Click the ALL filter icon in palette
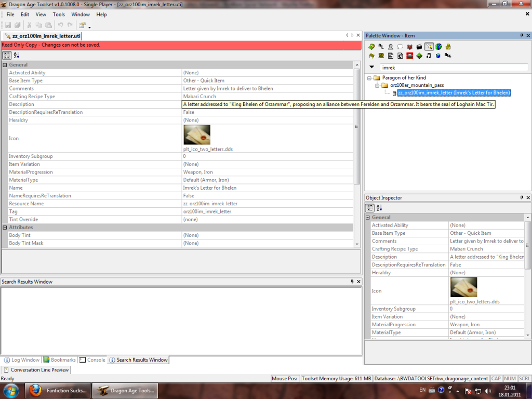 click(x=447, y=56)
